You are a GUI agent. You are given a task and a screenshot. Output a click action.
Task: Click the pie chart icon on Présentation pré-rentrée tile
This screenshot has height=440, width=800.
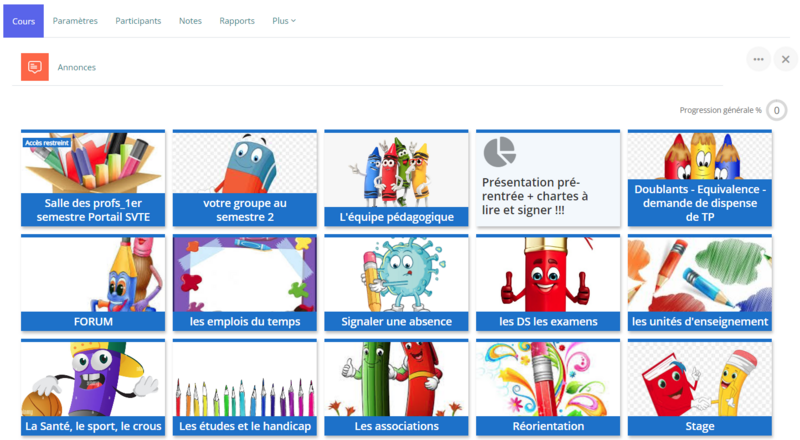click(499, 152)
